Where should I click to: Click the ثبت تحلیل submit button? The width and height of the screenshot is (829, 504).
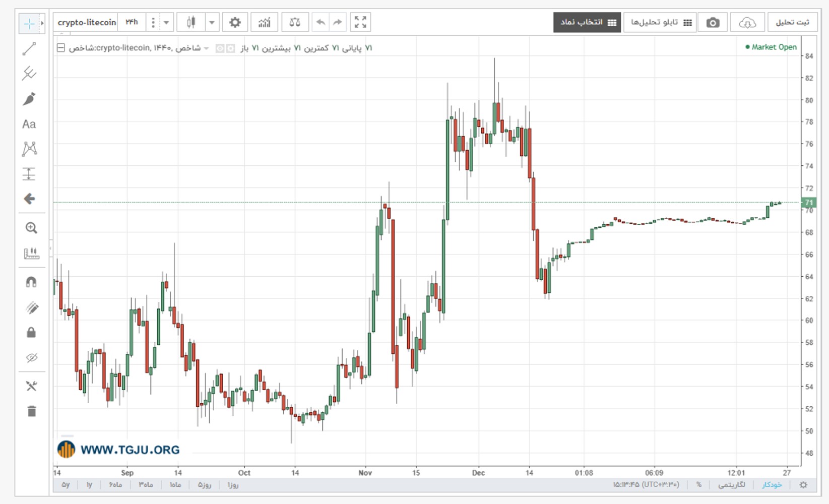point(792,23)
